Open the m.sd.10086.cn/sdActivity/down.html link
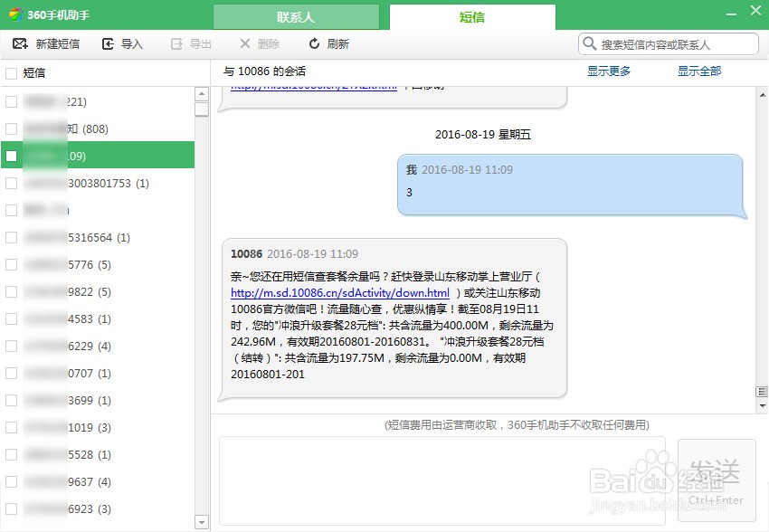This screenshot has width=769, height=532. [x=340, y=293]
